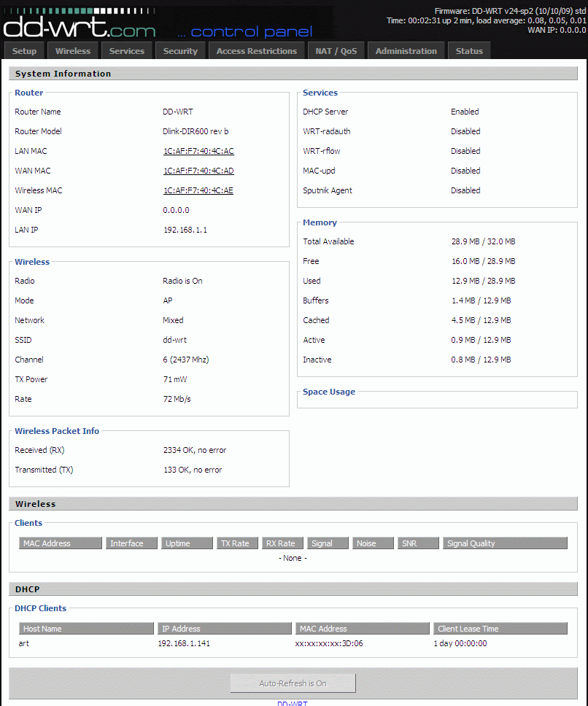The image size is (588, 706).
Task: Select the Used memory value 12.9 MB / 28.9 MB
Action: point(484,281)
